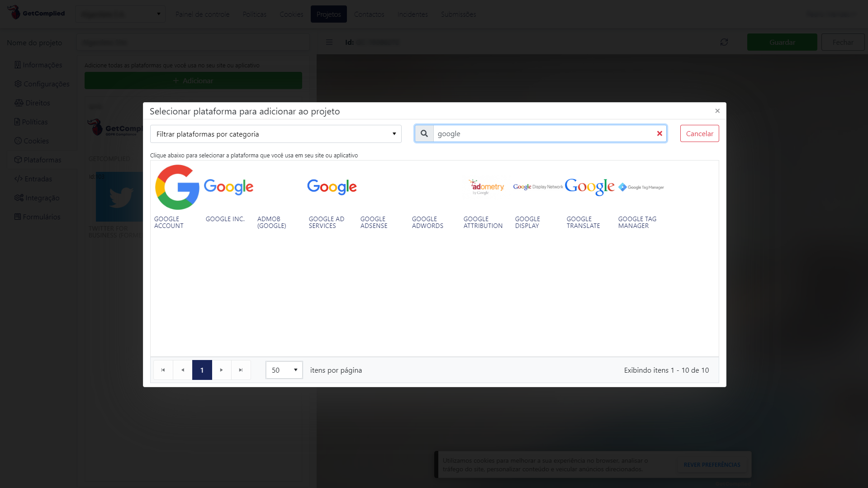868x488 pixels.
Task: Open Políticas in the sidebar
Action: (31, 122)
